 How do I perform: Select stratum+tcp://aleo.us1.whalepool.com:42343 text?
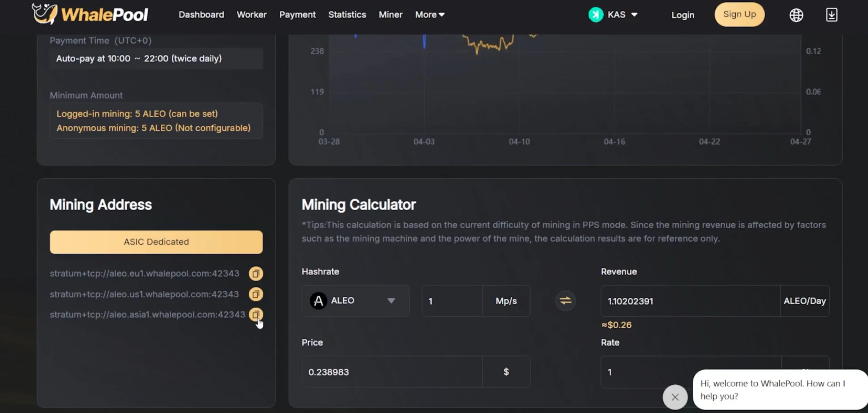tap(144, 294)
